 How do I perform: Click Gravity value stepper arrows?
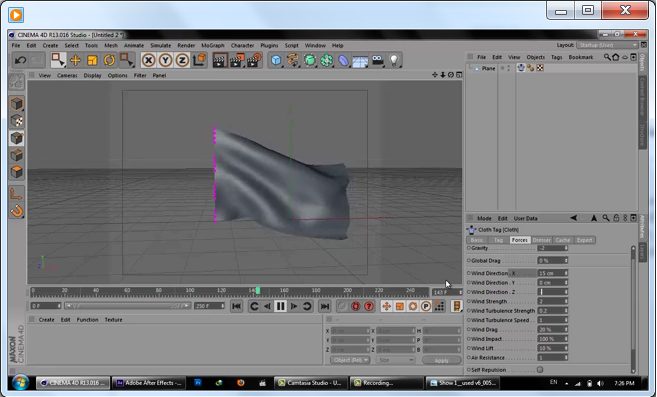(566, 248)
